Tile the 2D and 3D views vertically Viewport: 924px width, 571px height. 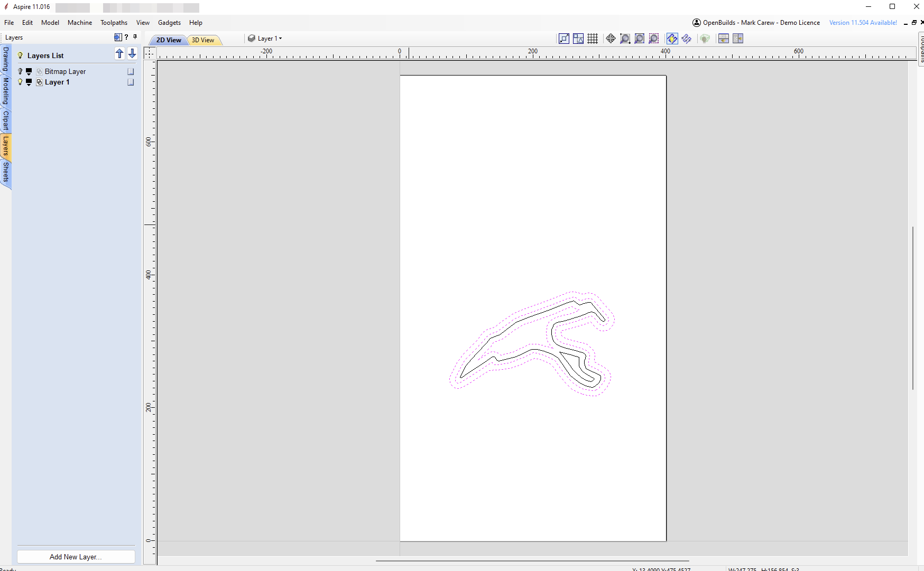coord(738,39)
